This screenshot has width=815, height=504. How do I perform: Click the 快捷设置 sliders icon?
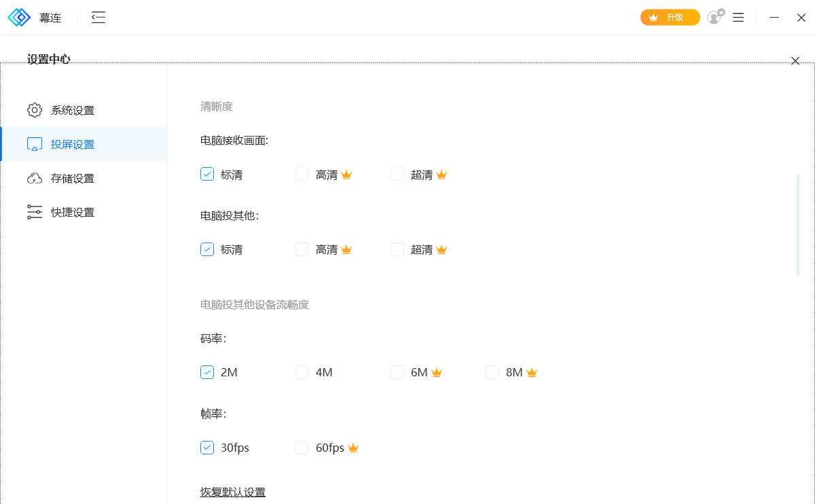click(35, 213)
